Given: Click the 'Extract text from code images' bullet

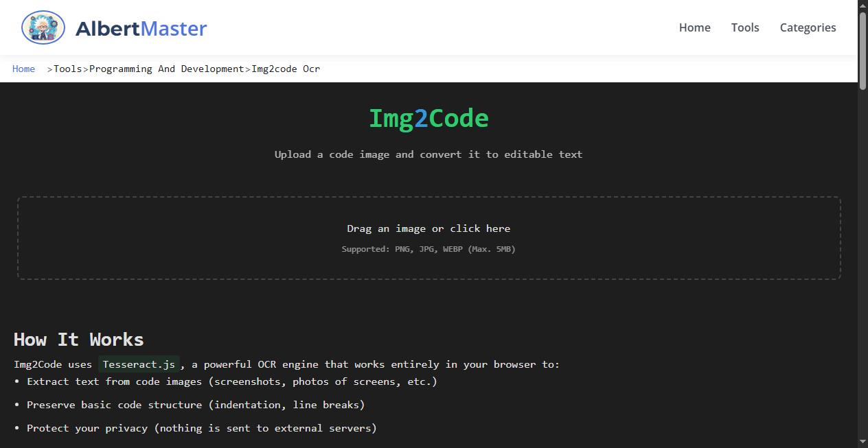Looking at the screenshot, I should 232,381.
